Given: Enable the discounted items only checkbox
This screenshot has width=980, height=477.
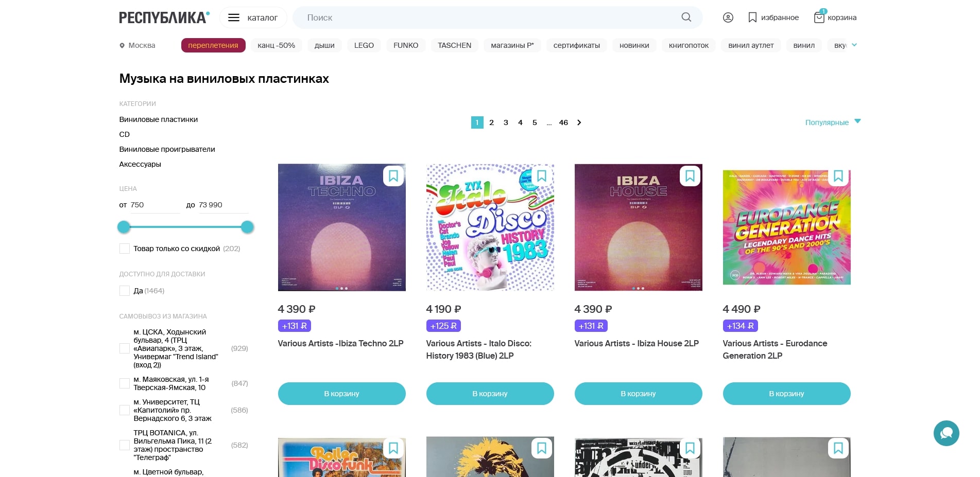Looking at the screenshot, I should (125, 249).
